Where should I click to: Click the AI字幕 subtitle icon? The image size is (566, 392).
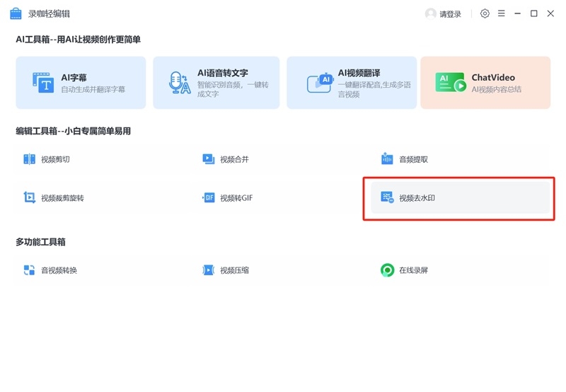pos(43,83)
